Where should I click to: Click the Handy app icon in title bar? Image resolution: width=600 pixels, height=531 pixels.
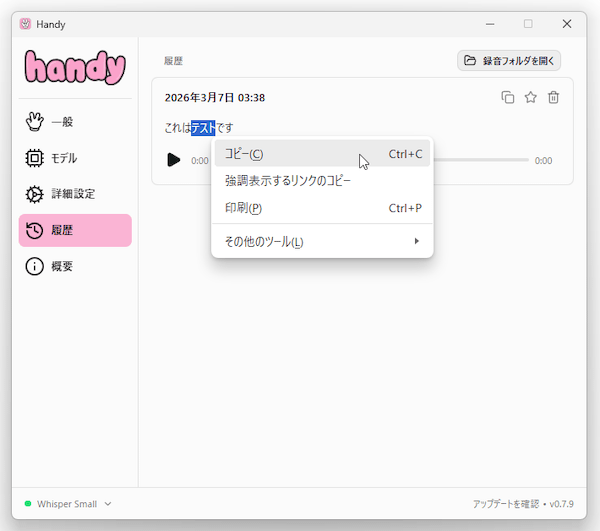point(25,24)
